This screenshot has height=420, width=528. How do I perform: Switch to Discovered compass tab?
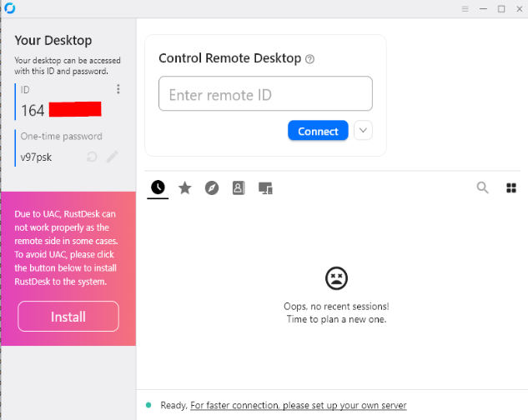(212, 187)
